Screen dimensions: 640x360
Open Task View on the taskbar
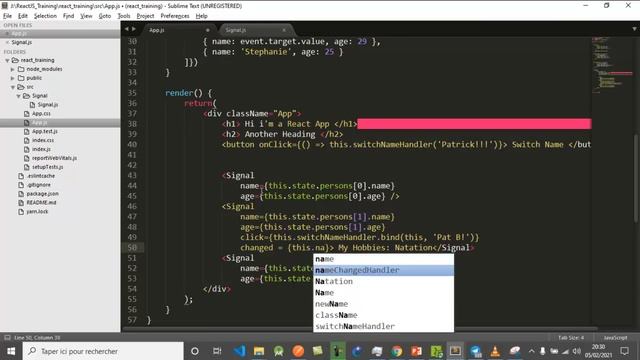click(217, 351)
